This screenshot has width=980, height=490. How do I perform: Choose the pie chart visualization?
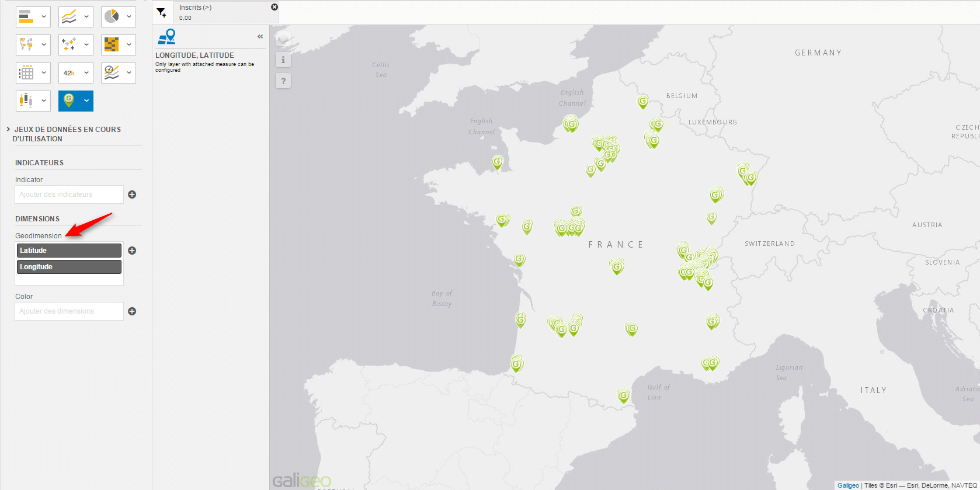[x=112, y=16]
